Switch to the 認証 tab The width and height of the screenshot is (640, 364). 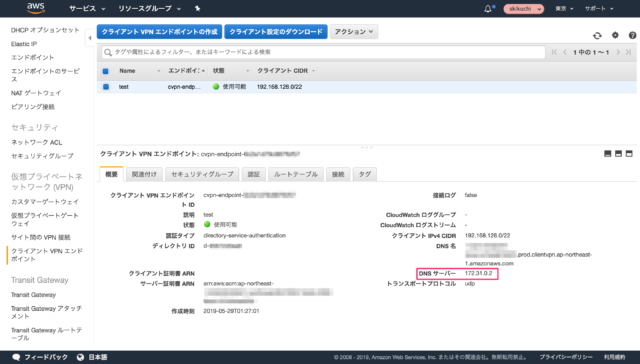point(253,174)
